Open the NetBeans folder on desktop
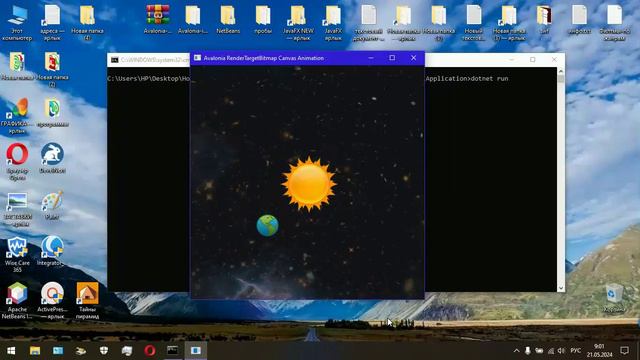Viewport: 640px width, 360px height. (x=228, y=20)
